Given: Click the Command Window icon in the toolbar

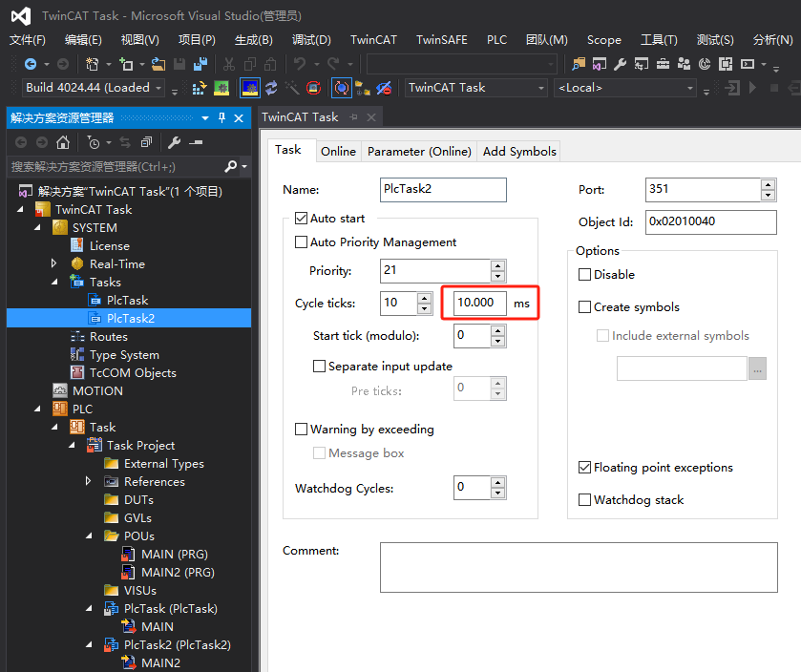Looking at the screenshot, I should [x=748, y=64].
